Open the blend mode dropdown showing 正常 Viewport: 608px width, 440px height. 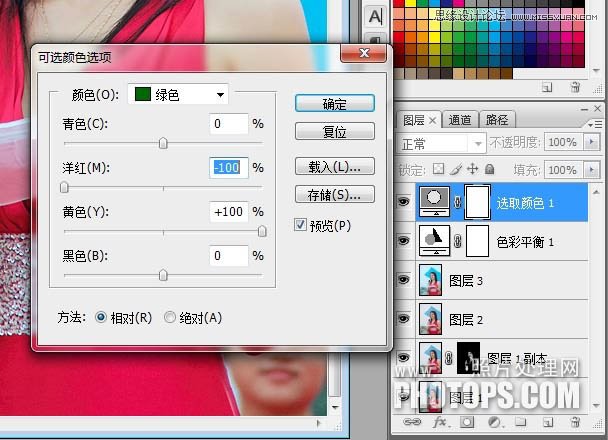441,144
